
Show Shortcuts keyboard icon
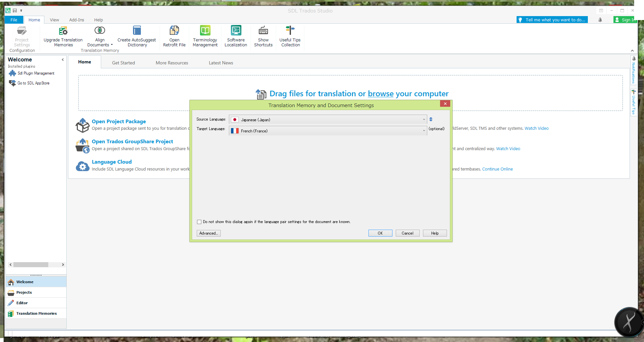click(263, 31)
